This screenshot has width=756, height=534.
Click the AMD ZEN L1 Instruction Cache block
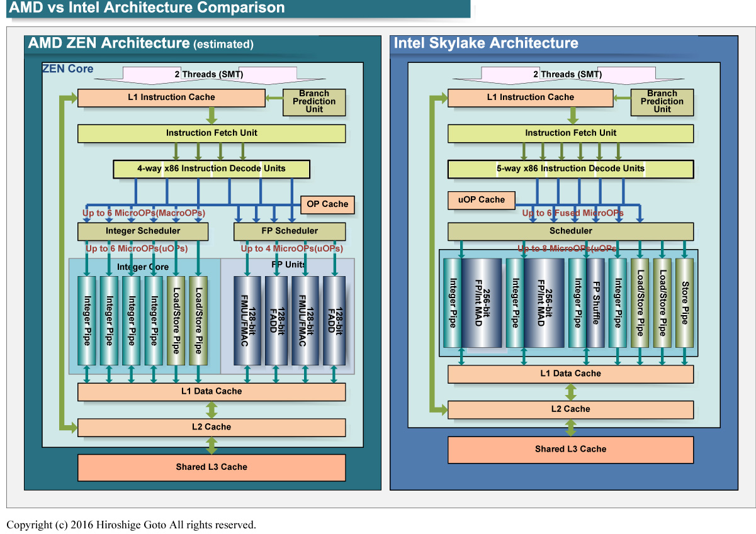coord(171,97)
